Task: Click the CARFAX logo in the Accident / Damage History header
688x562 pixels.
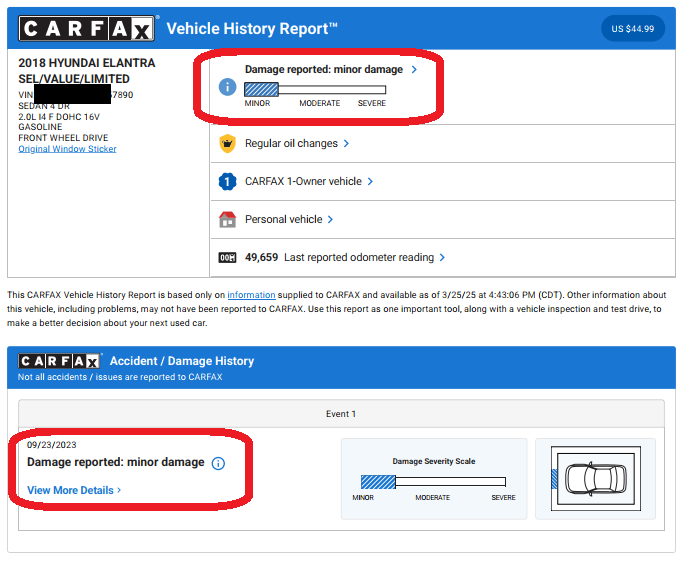Action: tap(59, 361)
